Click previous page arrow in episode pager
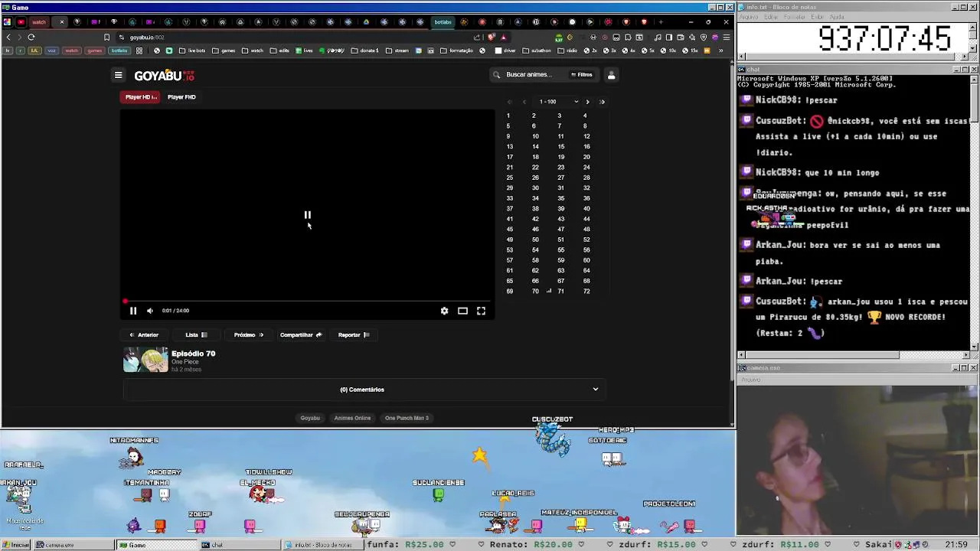 pos(524,102)
